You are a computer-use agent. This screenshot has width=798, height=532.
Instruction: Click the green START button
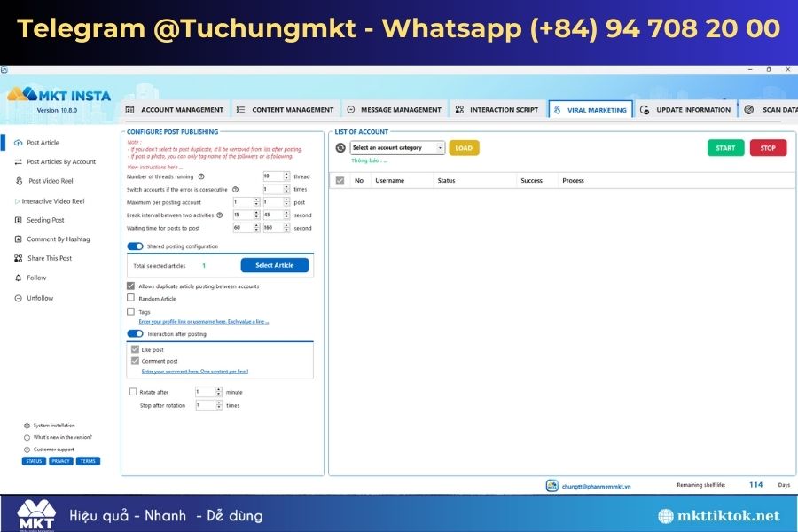point(725,148)
